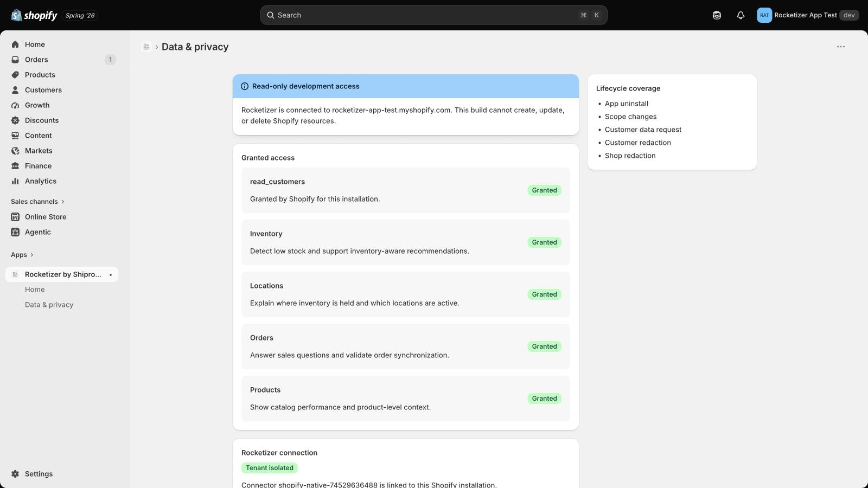Click the Rocketizer connection heading
This screenshot has width=868, height=488.
pos(279,453)
